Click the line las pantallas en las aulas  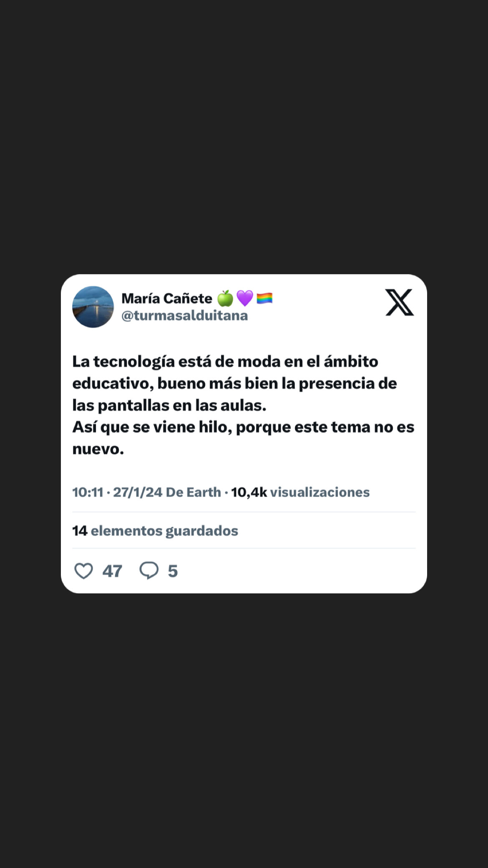tap(169, 405)
